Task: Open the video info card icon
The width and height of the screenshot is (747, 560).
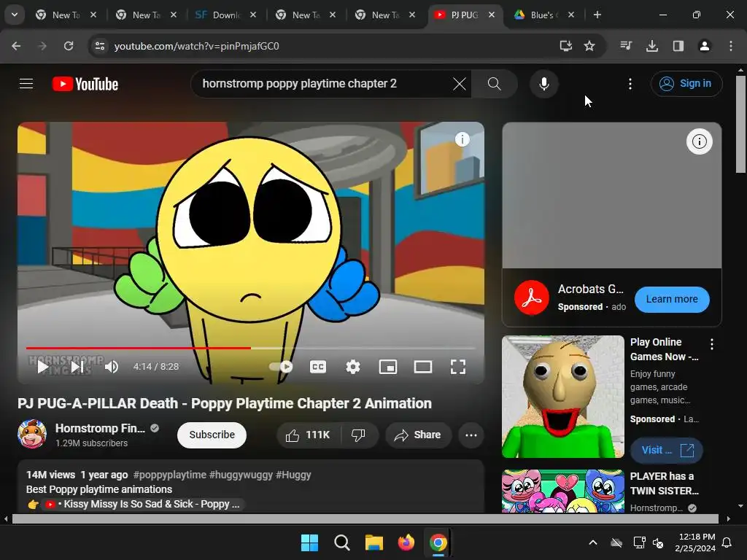Action: click(462, 139)
